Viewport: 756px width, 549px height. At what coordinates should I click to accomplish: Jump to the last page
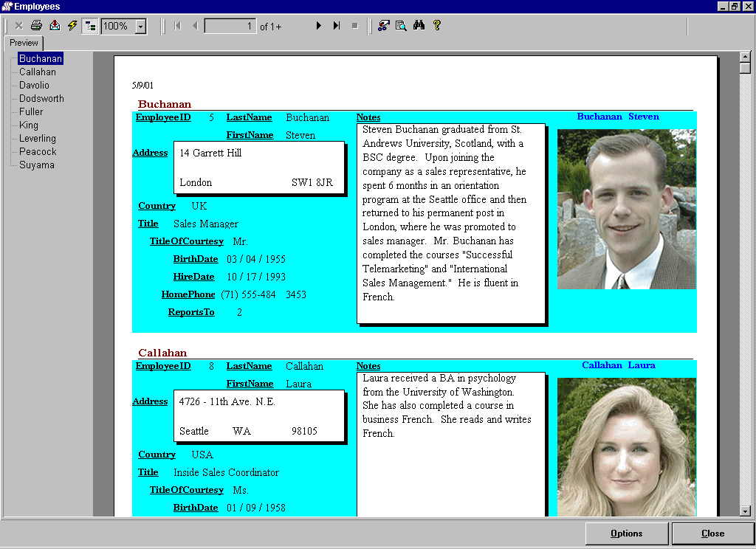point(337,26)
